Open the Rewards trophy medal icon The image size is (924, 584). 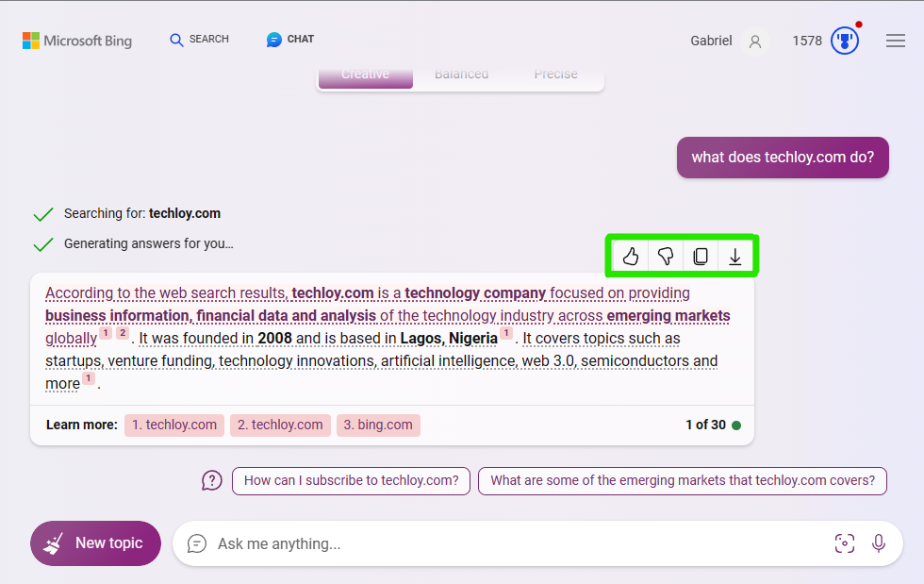coord(845,41)
